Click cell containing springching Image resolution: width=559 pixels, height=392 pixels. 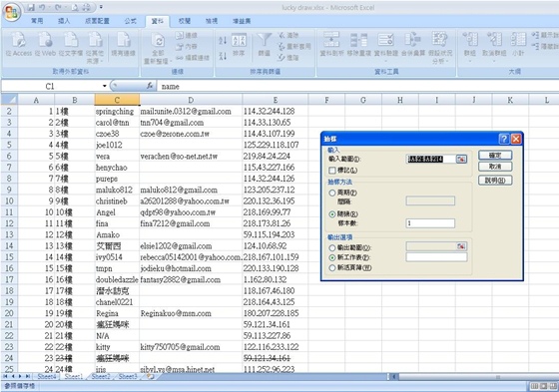pyautogui.click(x=117, y=111)
